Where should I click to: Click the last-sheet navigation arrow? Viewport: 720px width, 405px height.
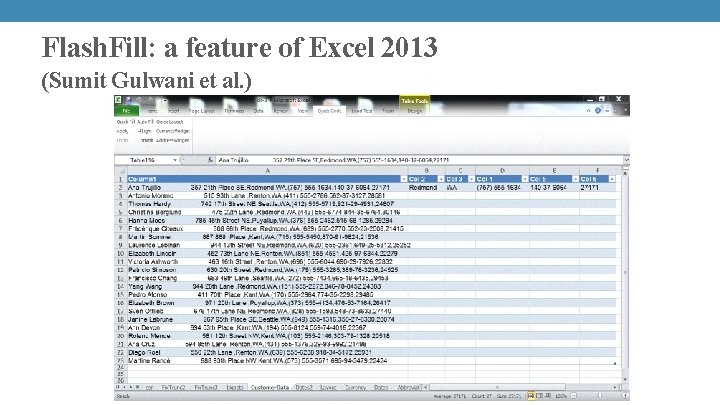(137, 387)
